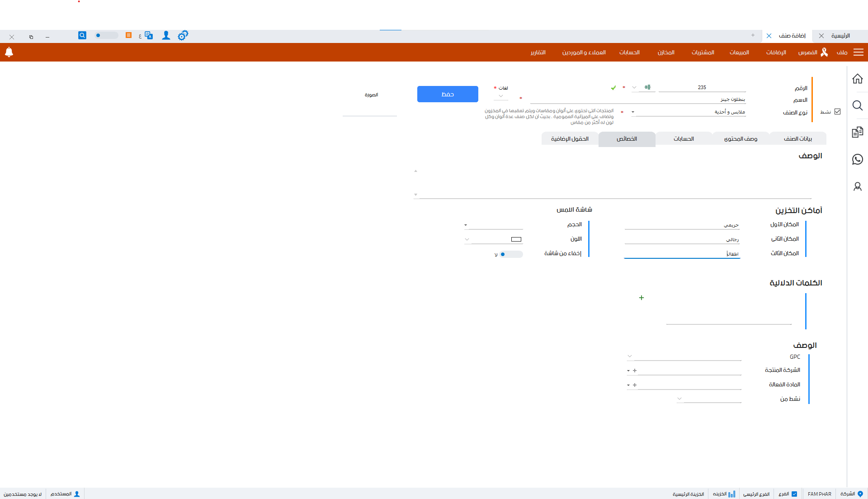The image size is (868, 499).
Task: Click the green plus to add keyword
Action: pos(641,298)
